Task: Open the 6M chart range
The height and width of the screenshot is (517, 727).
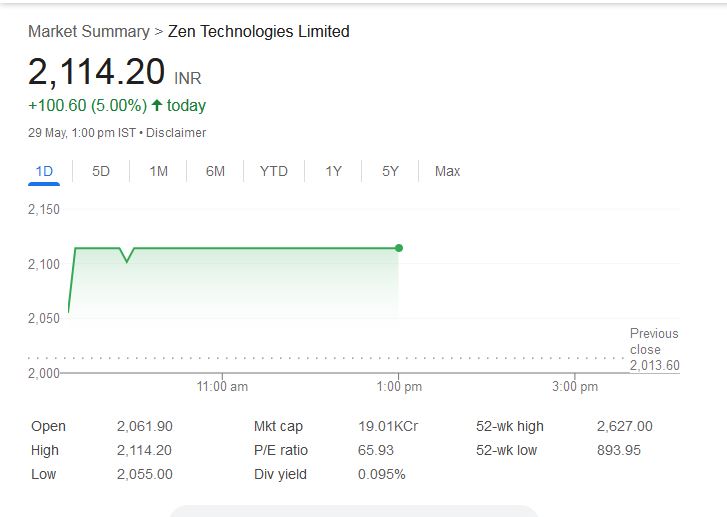Action: tap(215, 171)
